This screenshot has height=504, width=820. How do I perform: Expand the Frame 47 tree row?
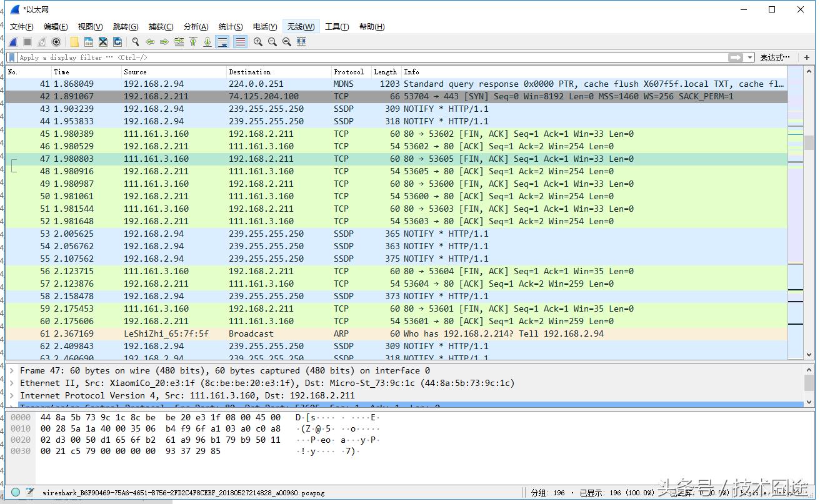12,371
